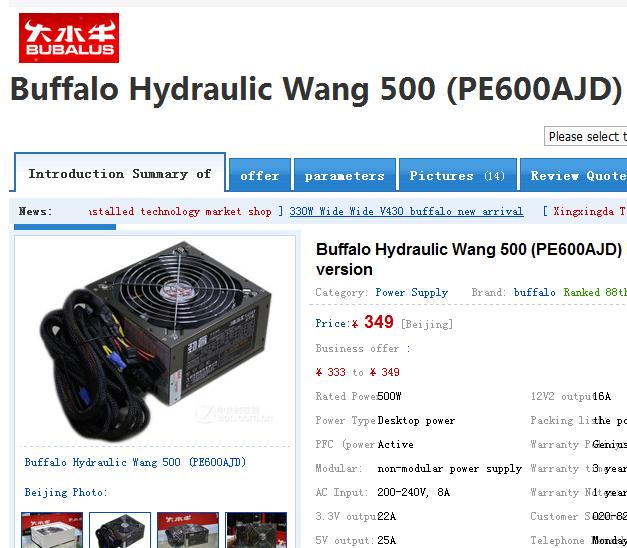
Task: Click the Bubalus red logo
Action: coord(69,38)
